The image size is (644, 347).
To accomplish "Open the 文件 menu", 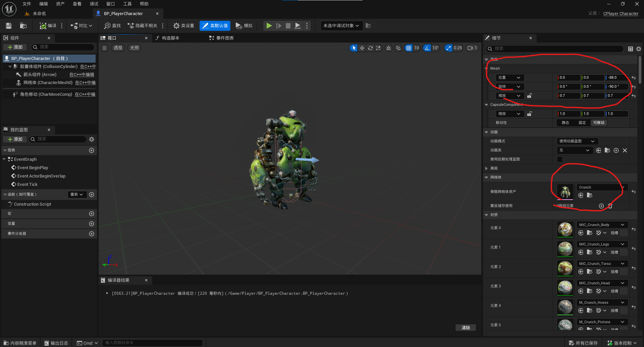I will click(27, 4).
